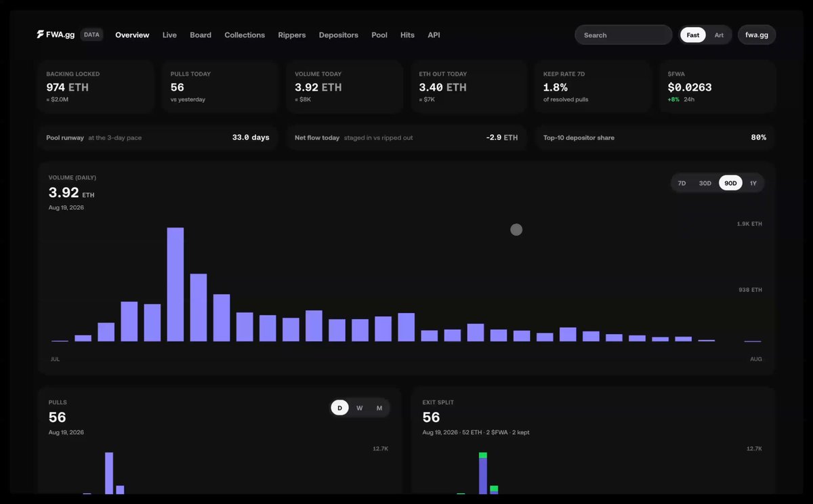Open the fwa.gg link button
Viewport: 813px width, 504px height.
tap(757, 35)
